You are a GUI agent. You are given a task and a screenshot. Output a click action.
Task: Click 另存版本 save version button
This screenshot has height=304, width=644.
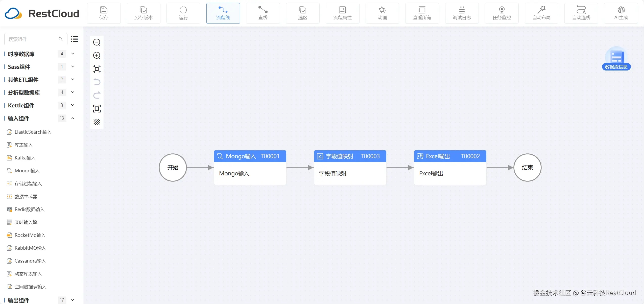144,13
